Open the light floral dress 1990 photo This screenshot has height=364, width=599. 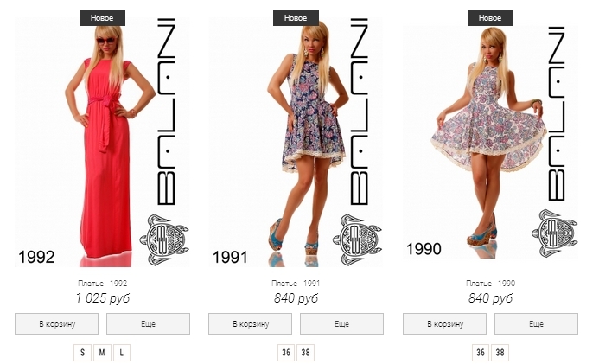point(490,142)
